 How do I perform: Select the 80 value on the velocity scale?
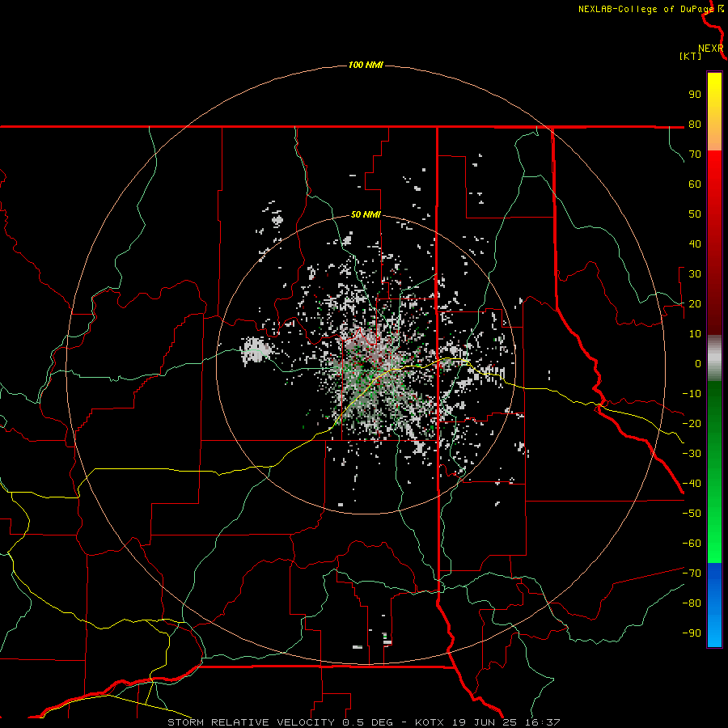[695, 125]
